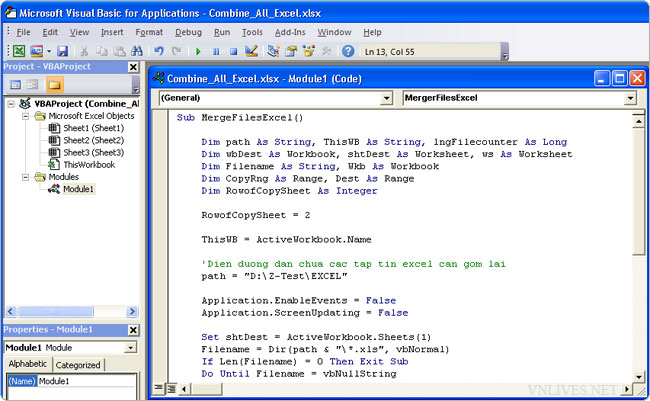This screenshot has width=650, height=401.
Task: Select Sheet1 (Sheet1) in the project tree
Action: [x=93, y=128]
